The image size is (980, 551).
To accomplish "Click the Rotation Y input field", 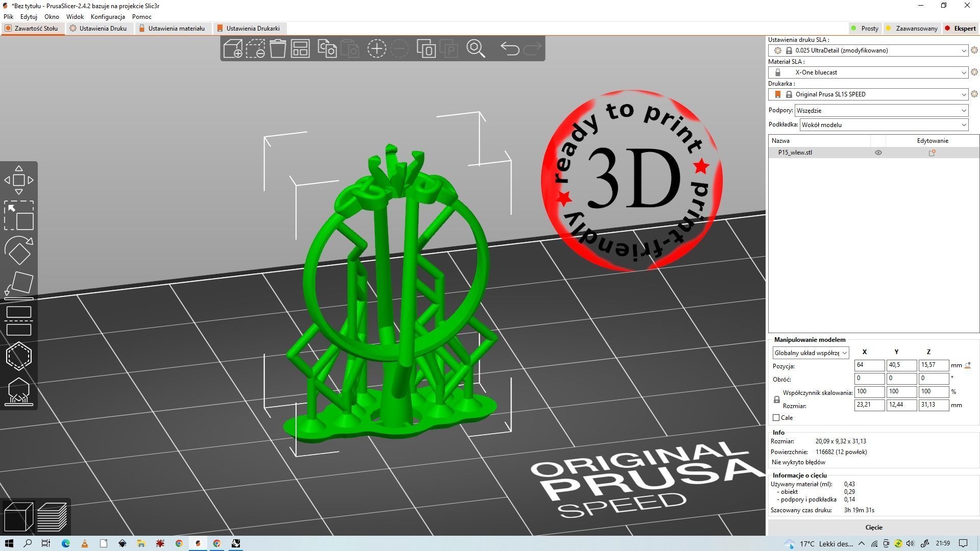I will [x=901, y=379].
